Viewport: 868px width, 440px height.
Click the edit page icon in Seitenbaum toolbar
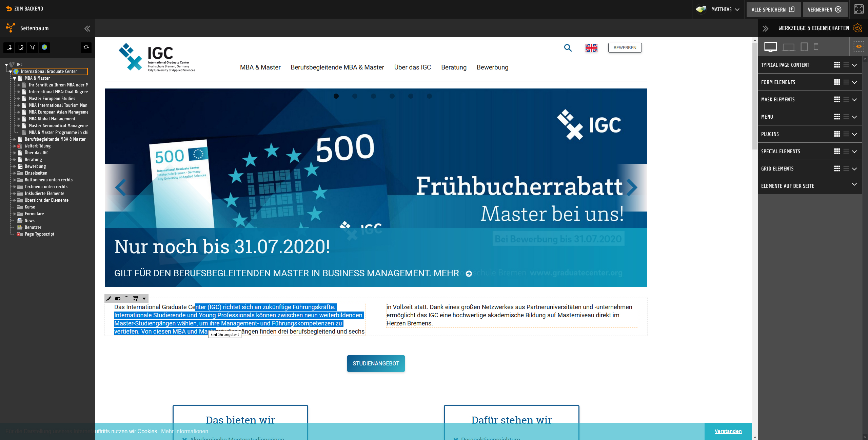21,47
